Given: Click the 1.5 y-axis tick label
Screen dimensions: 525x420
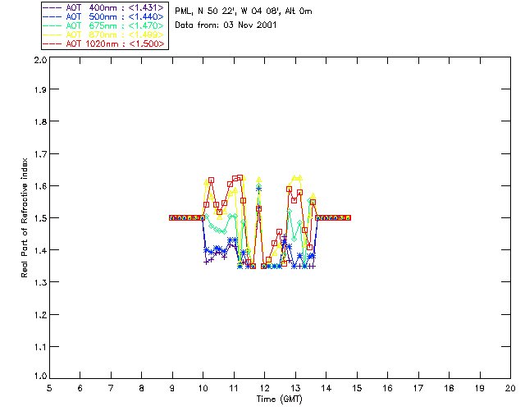Looking at the screenshot, I should (x=40, y=218).
